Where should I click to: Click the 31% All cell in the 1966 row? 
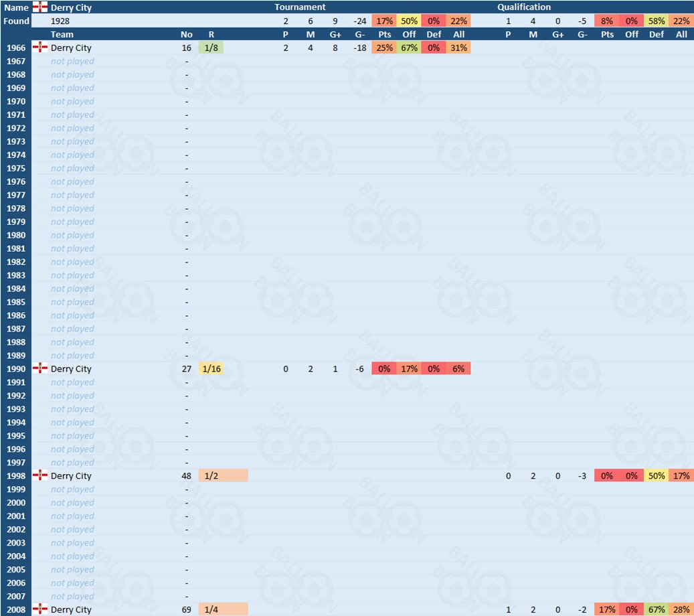[x=458, y=48]
